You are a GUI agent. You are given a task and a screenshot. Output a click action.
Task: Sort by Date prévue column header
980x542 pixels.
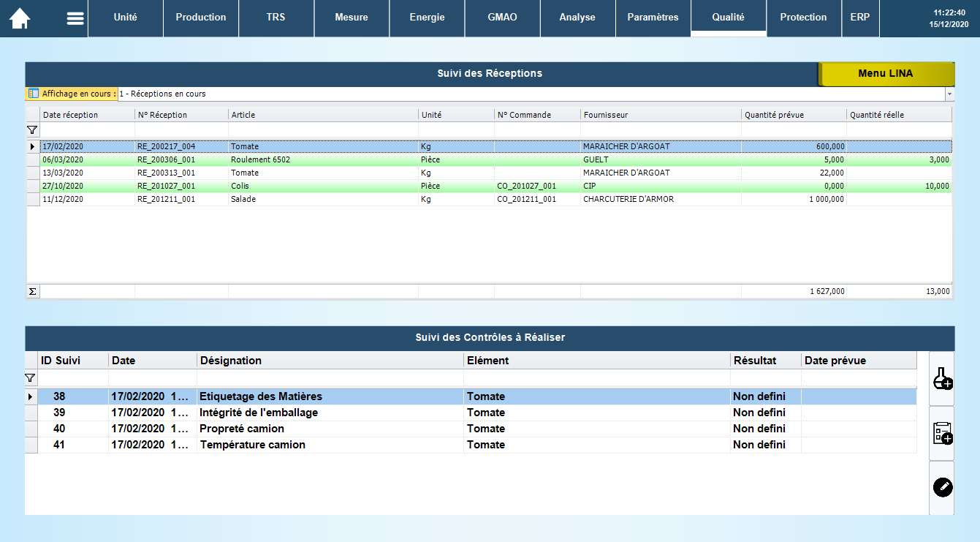coord(859,361)
